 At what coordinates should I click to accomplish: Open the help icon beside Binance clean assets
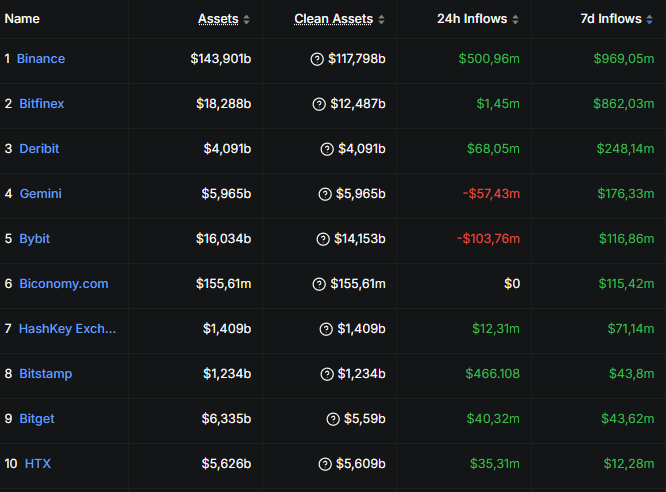coord(317,59)
